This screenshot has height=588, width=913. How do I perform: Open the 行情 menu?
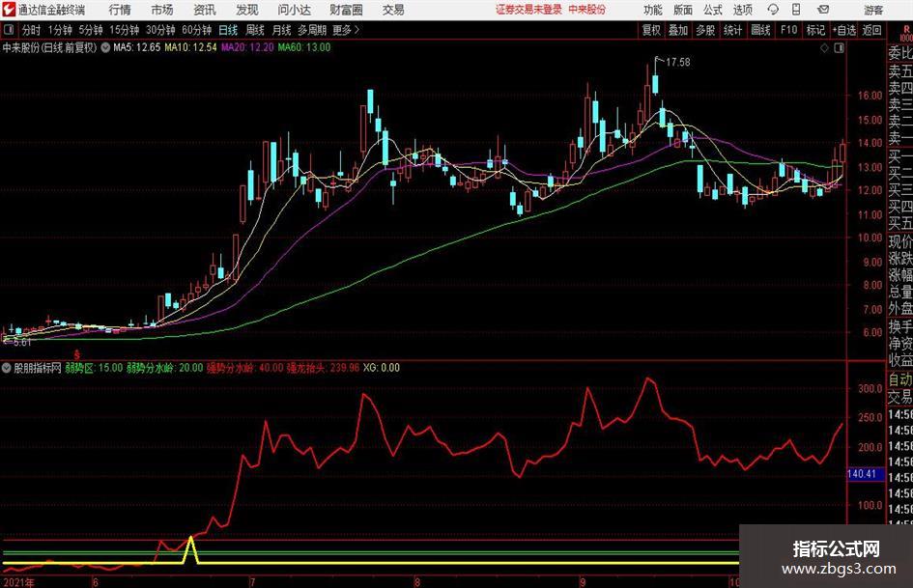[x=120, y=10]
